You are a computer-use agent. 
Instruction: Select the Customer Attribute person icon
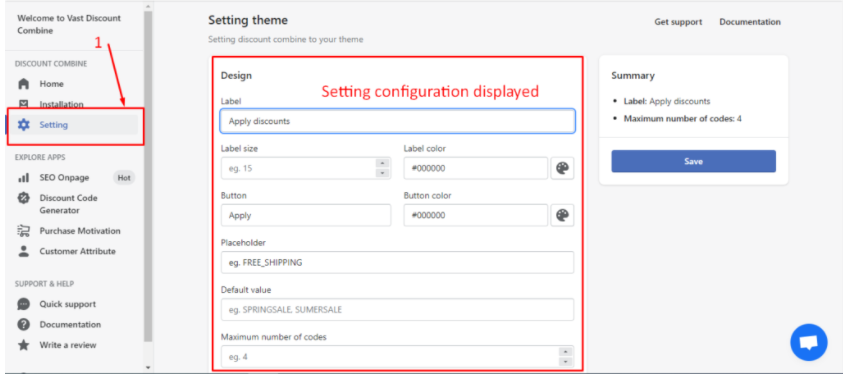click(x=24, y=251)
